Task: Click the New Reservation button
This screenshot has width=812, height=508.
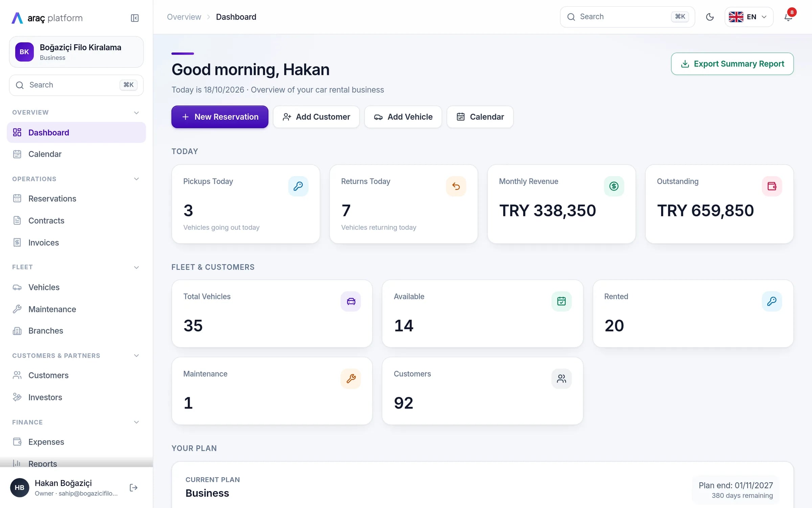Action: pos(220,117)
